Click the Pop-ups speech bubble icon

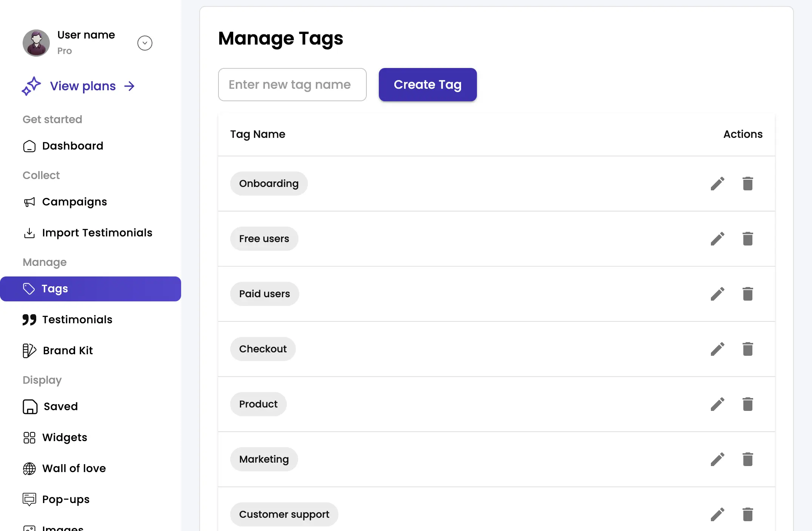pos(29,499)
